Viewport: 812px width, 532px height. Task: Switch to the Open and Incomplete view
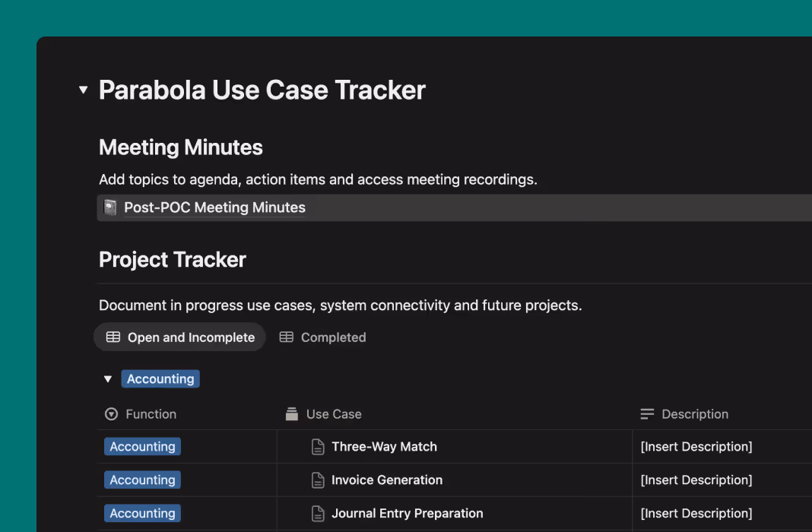click(190, 337)
